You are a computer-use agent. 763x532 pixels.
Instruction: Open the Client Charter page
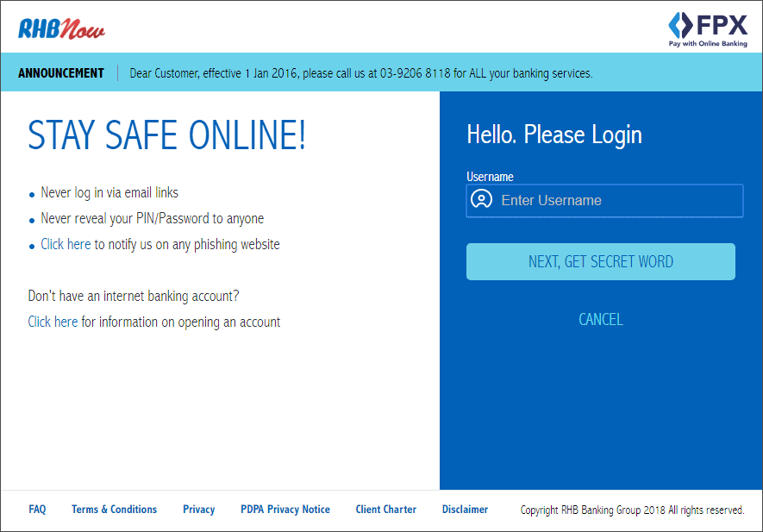pyautogui.click(x=385, y=509)
